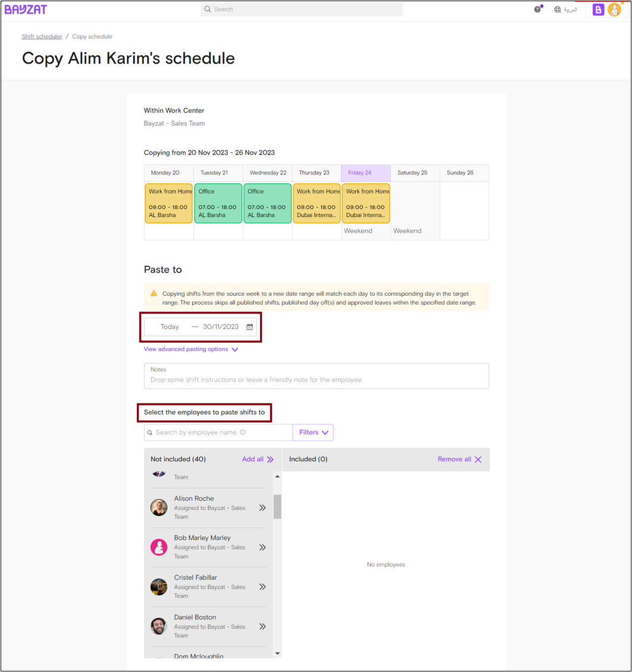Image resolution: width=632 pixels, height=672 pixels.
Task: Click Bayzat - Sales Team work center text
Action: click(x=174, y=123)
